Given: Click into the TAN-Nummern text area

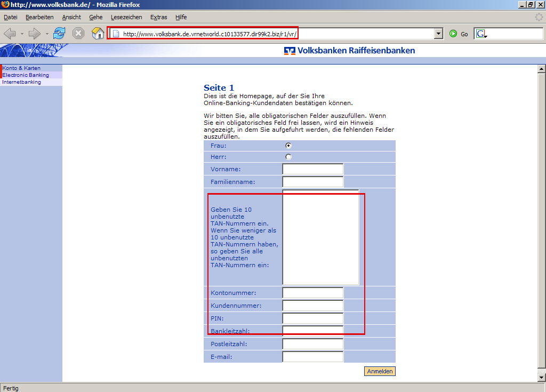Looking at the screenshot, I should pos(320,237).
